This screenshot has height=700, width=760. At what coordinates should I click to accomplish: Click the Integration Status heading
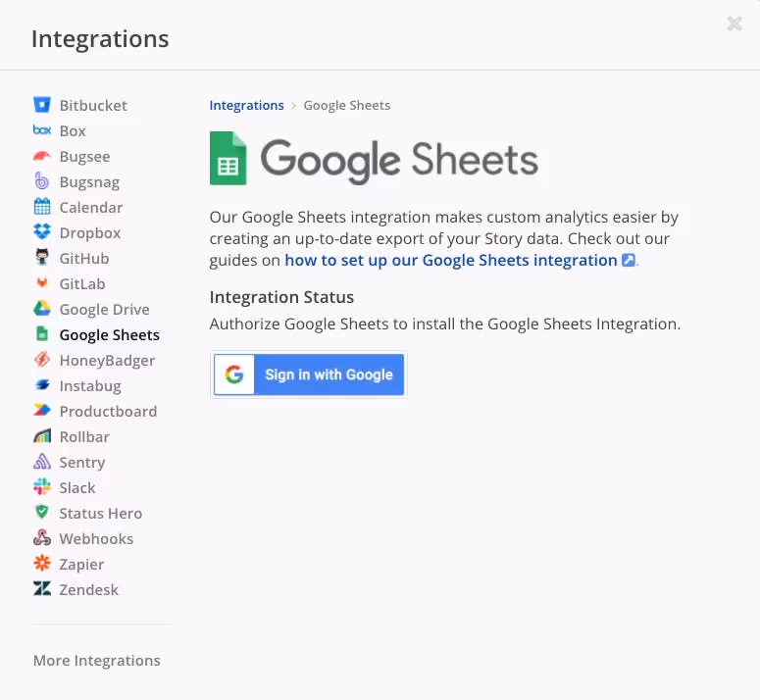point(281,297)
